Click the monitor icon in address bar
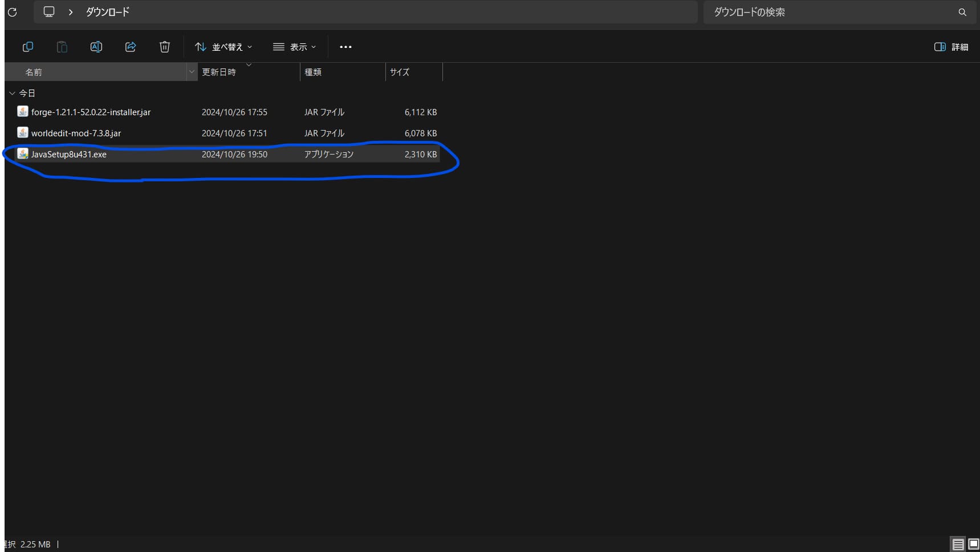The image size is (980, 552). 49,12
